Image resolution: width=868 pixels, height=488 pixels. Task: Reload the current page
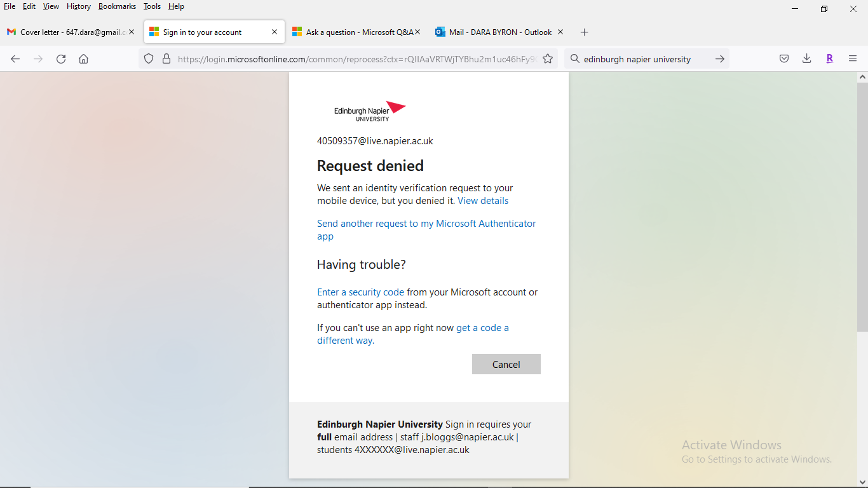click(60, 58)
